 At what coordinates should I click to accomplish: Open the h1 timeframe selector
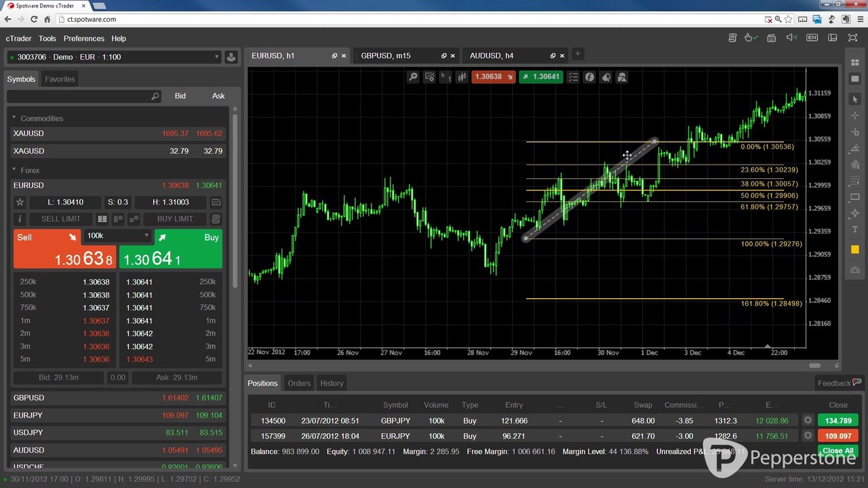click(446, 77)
